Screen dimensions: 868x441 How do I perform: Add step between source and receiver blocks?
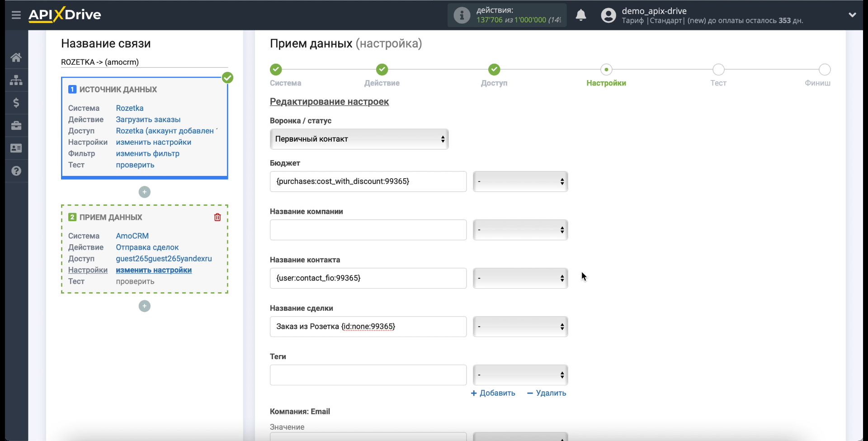tap(145, 192)
